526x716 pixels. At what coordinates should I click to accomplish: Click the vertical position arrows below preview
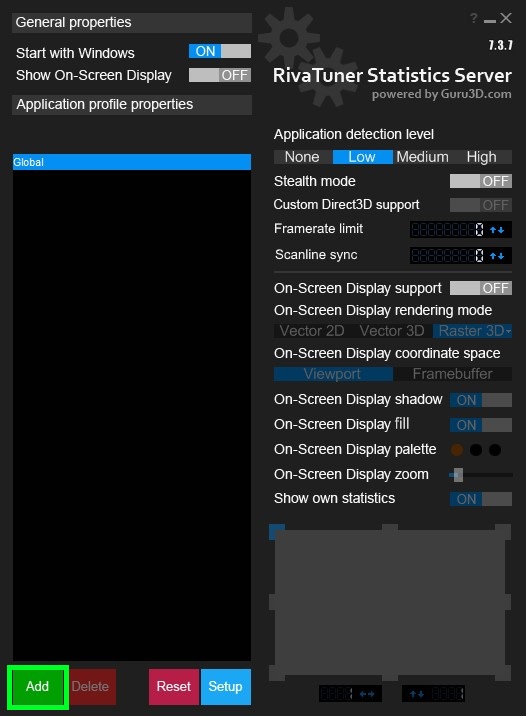[x=416, y=694]
